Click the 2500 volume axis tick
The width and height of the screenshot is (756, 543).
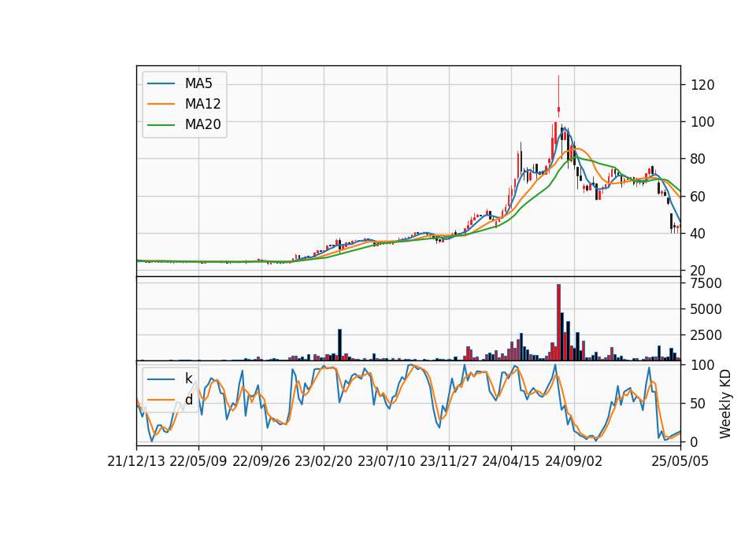click(x=706, y=335)
